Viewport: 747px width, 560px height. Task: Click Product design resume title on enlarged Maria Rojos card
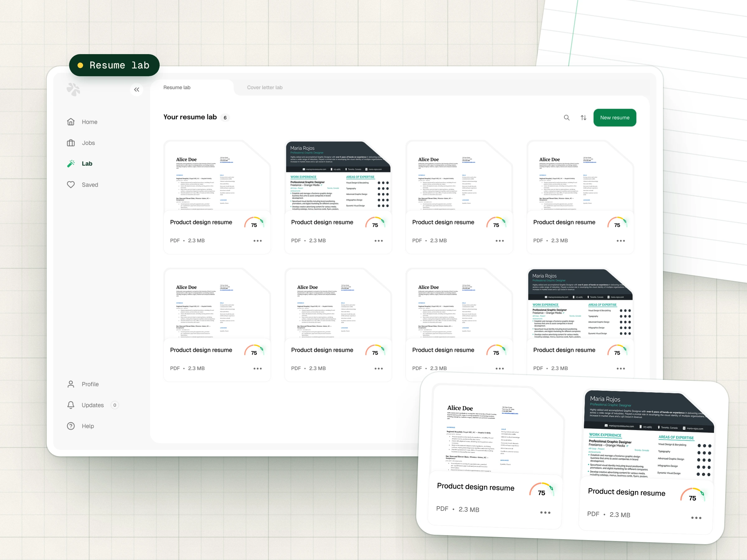point(627,492)
